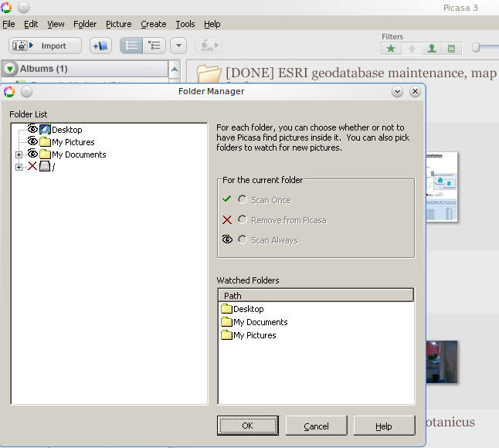Open the Tools menu
Viewport: 499px width, 448px height.
point(185,24)
